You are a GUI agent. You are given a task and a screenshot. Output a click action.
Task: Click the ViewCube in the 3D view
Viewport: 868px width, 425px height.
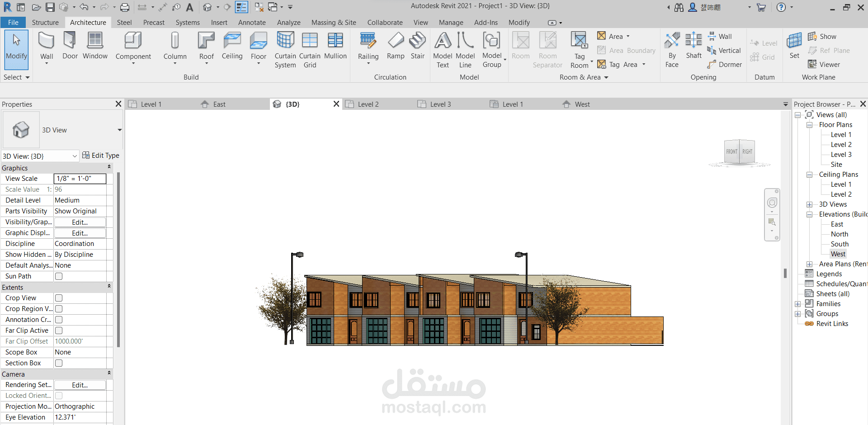coord(740,152)
